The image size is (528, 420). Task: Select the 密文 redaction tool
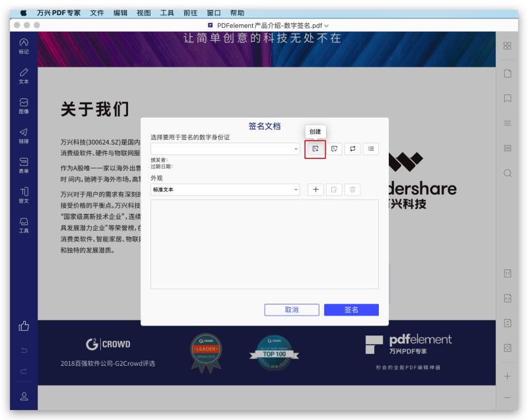[x=24, y=195]
